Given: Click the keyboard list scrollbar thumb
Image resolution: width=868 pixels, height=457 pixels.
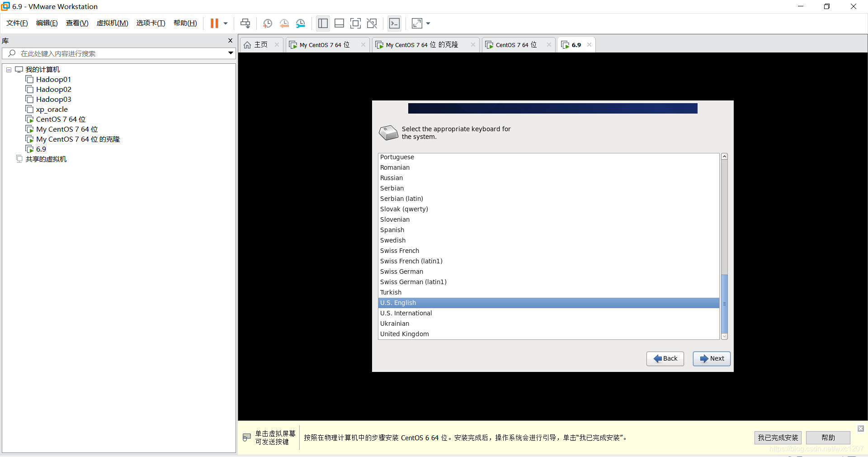Looking at the screenshot, I should coord(724,304).
